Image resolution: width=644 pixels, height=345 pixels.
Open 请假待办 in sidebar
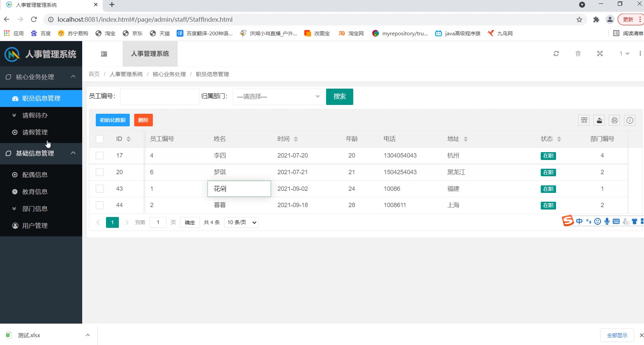pyautogui.click(x=41, y=115)
